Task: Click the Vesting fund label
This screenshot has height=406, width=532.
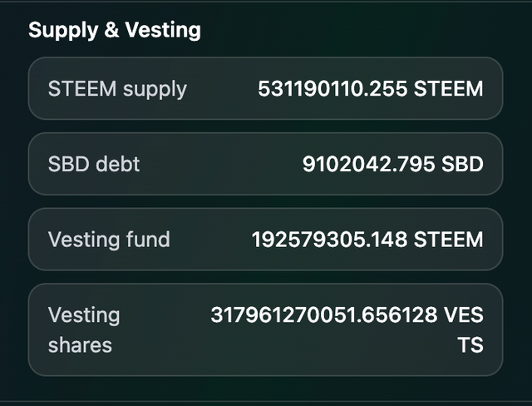Action: click(x=109, y=240)
